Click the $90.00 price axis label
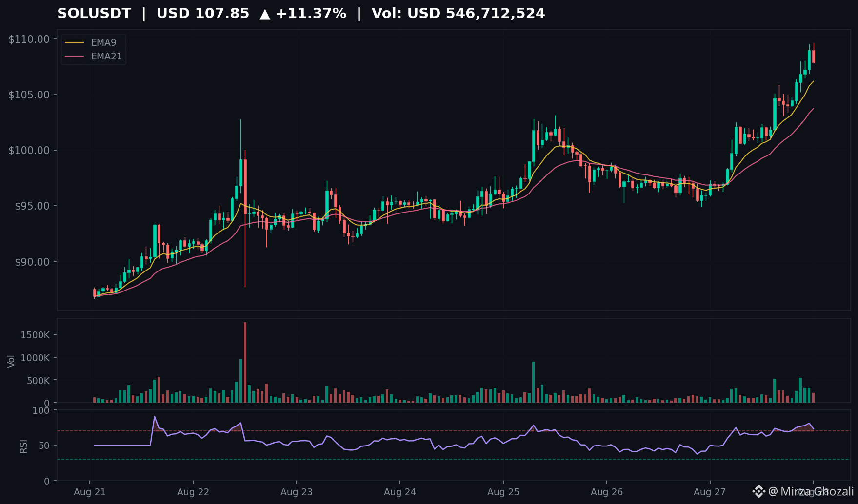This screenshot has width=858, height=504. [32, 262]
